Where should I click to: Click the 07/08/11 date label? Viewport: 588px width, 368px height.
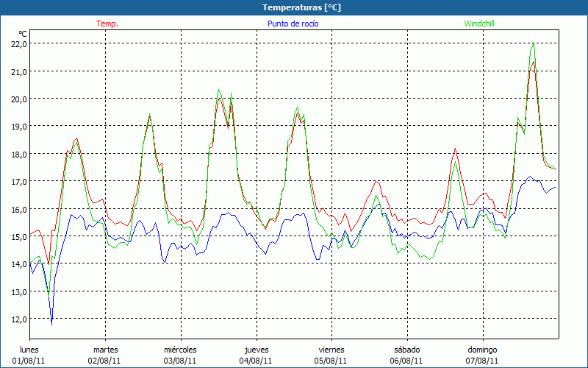coord(482,361)
